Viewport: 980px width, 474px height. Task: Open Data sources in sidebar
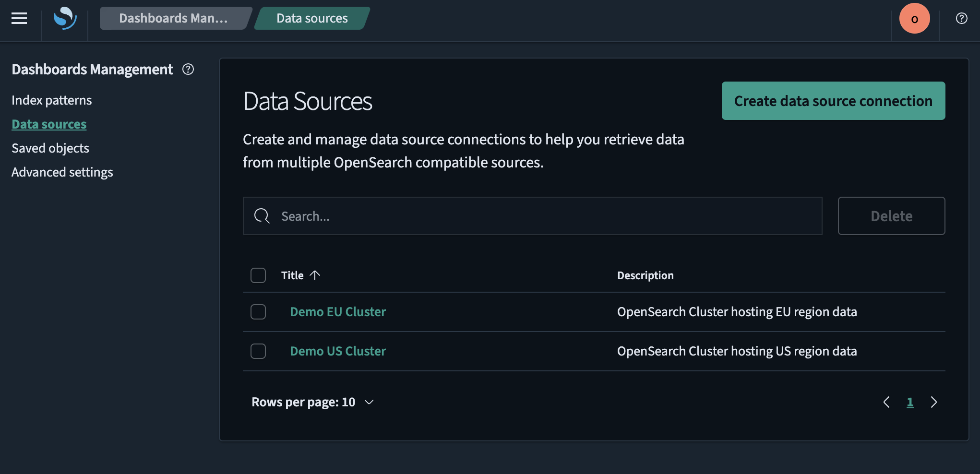(49, 124)
